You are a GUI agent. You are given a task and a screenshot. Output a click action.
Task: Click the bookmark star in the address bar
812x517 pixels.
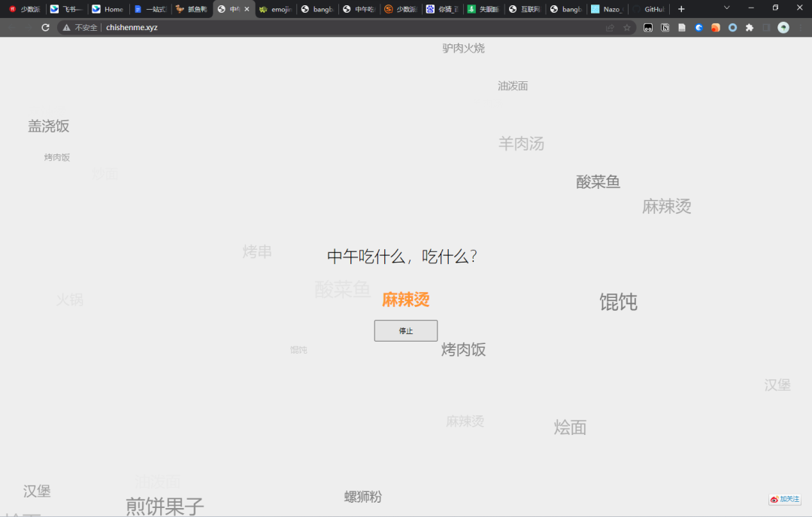628,27
